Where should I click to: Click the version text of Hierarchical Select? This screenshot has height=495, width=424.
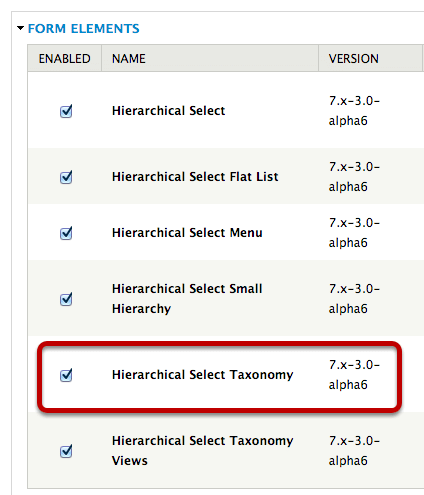[354, 111]
